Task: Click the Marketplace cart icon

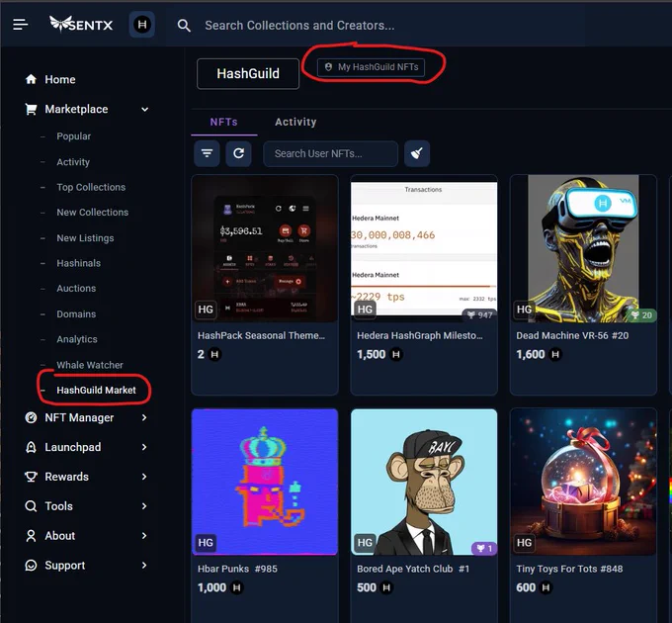Action: (31, 109)
